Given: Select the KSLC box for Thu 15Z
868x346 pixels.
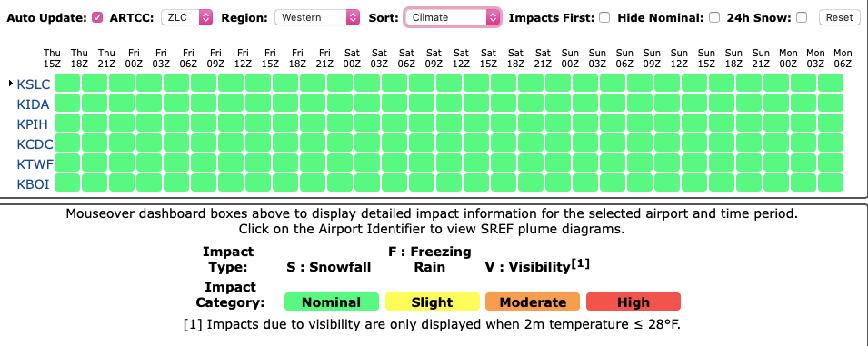Looking at the screenshot, I should (x=67, y=83).
